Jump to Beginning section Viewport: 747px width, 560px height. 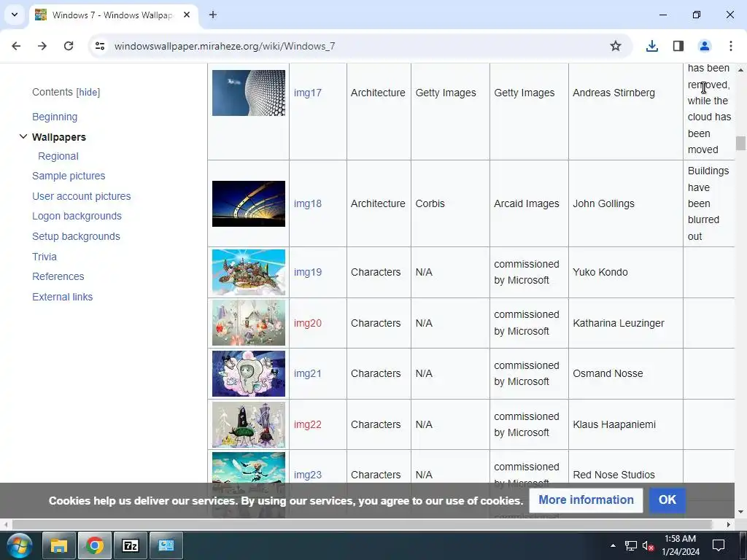click(55, 117)
